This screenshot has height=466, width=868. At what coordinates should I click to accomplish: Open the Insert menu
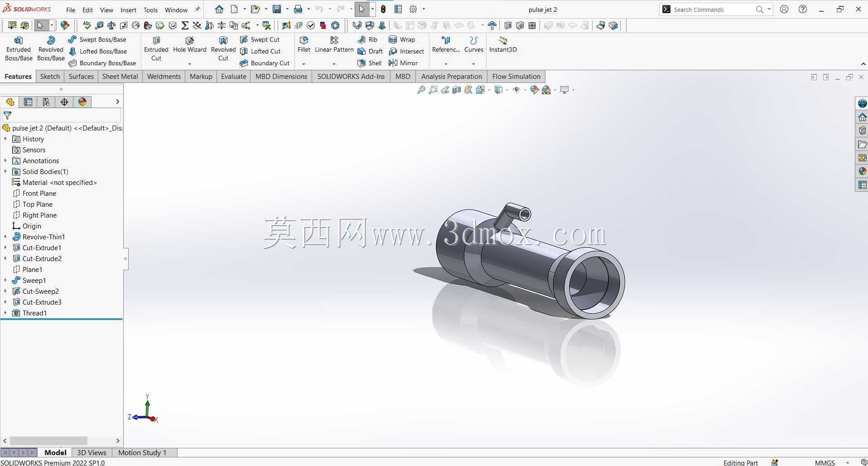pos(128,10)
